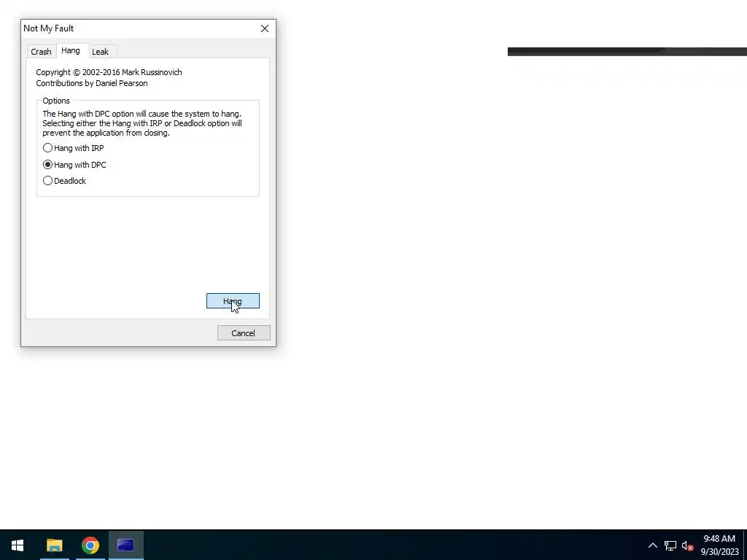
Task: Select the Deadlock radio button
Action: (64, 181)
